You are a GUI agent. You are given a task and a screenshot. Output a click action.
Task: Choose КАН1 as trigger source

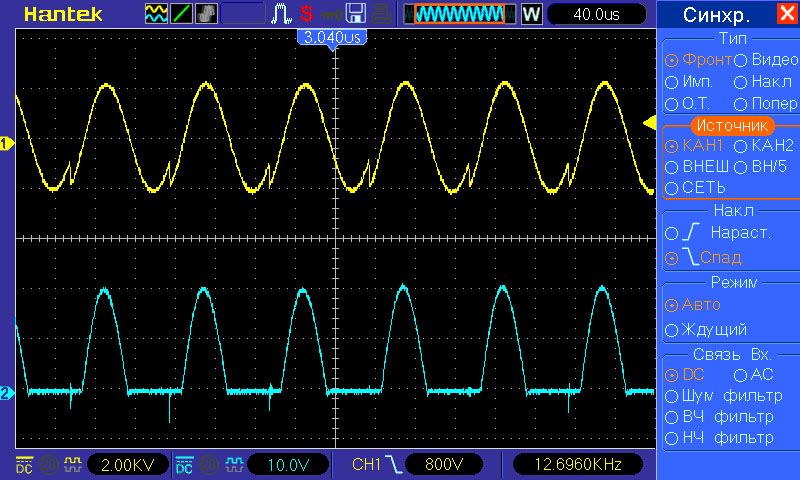[694, 146]
